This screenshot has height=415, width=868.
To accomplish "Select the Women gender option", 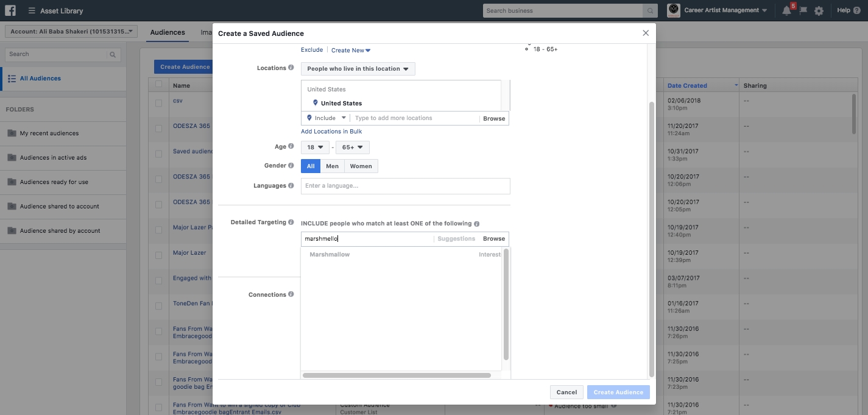I will tap(361, 166).
